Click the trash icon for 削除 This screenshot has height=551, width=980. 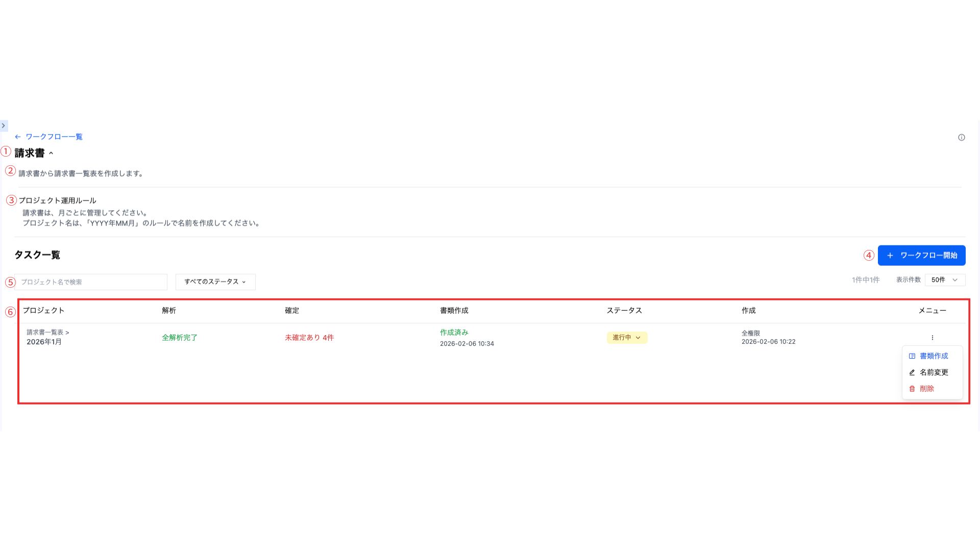[x=912, y=389]
